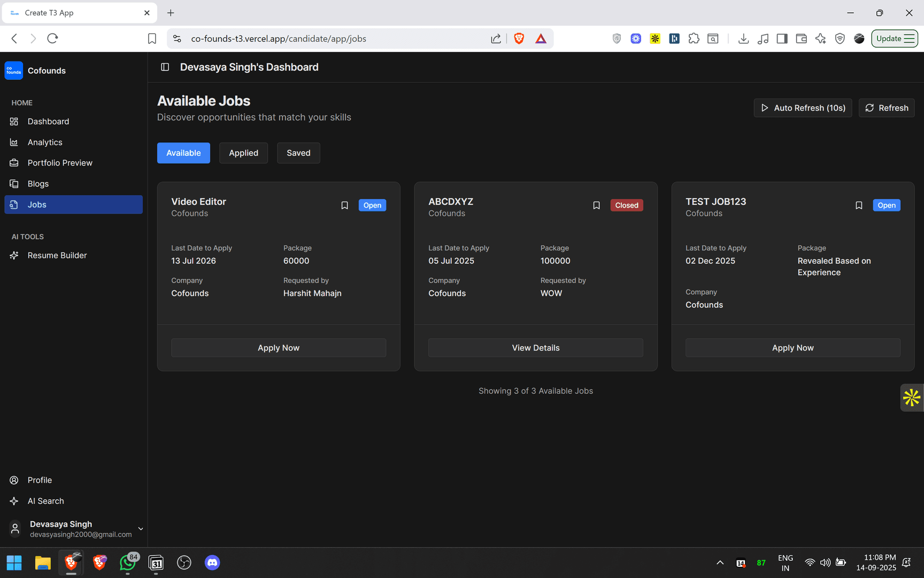Save the ABCDXYZ job with bookmark icon

pos(596,206)
